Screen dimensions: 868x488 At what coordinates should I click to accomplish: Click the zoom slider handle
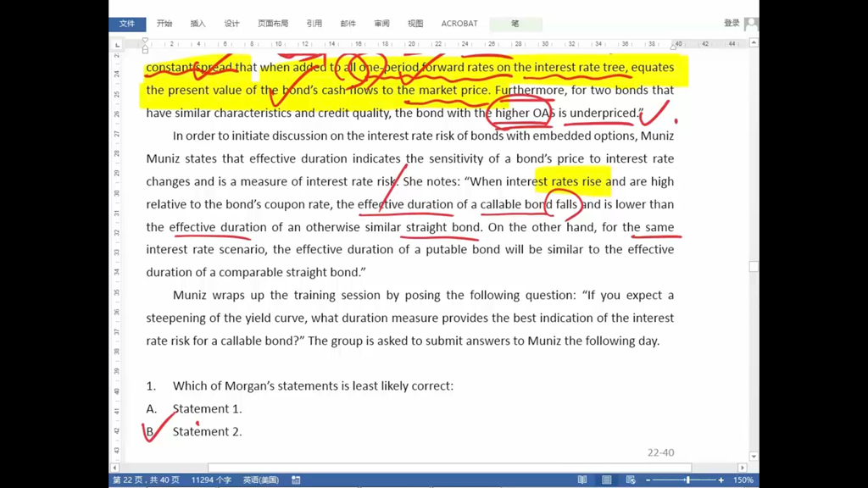click(687, 480)
